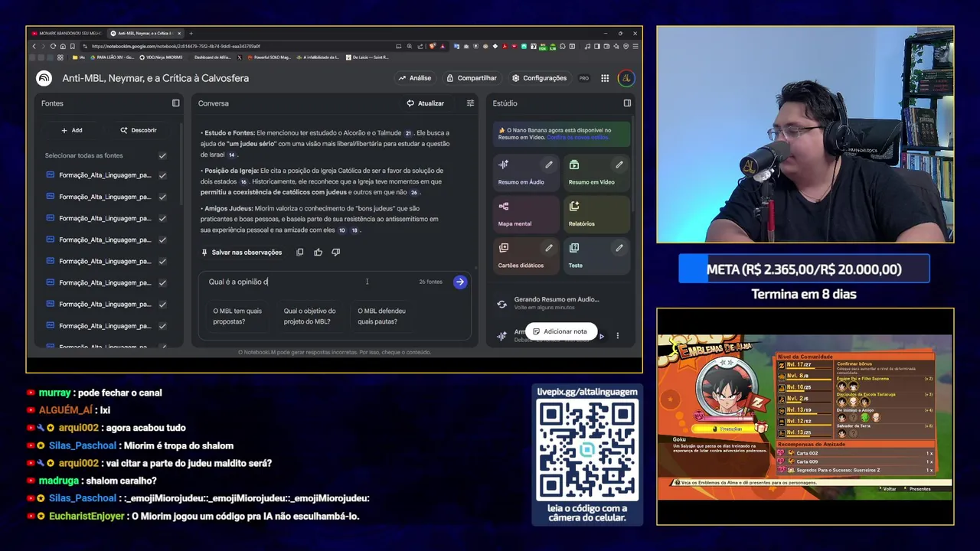Image resolution: width=980 pixels, height=551 pixels.
Task: Click the livepix QR code
Action: pyautogui.click(x=587, y=450)
